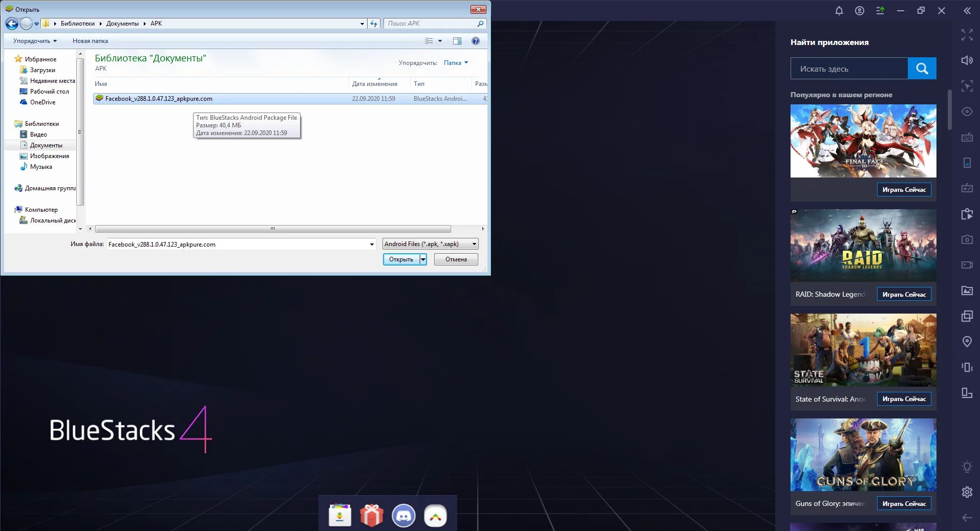This screenshot has height=531, width=980.
Task: Click 'Документы' in address bar breadcrumb
Action: pyautogui.click(x=122, y=24)
